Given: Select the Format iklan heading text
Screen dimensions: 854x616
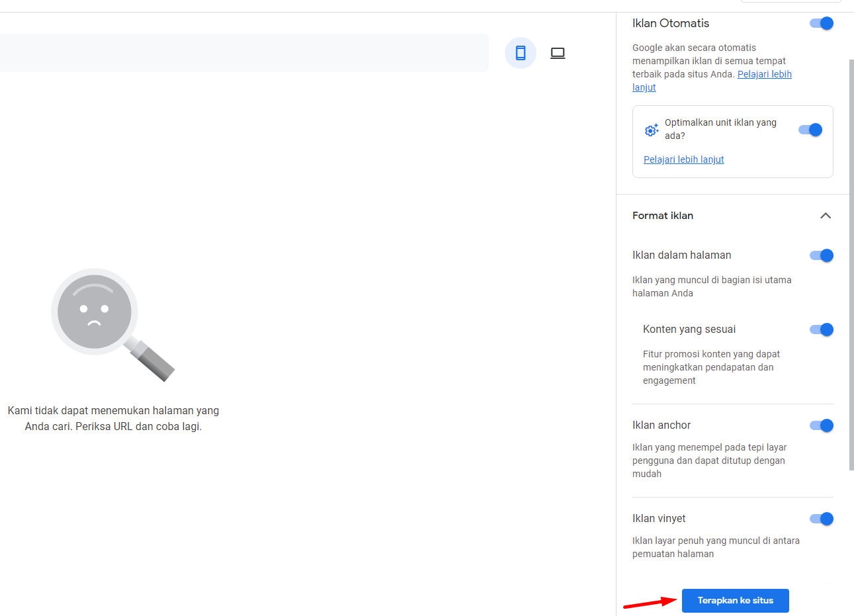Looking at the screenshot, I should (x=663, y=216).
